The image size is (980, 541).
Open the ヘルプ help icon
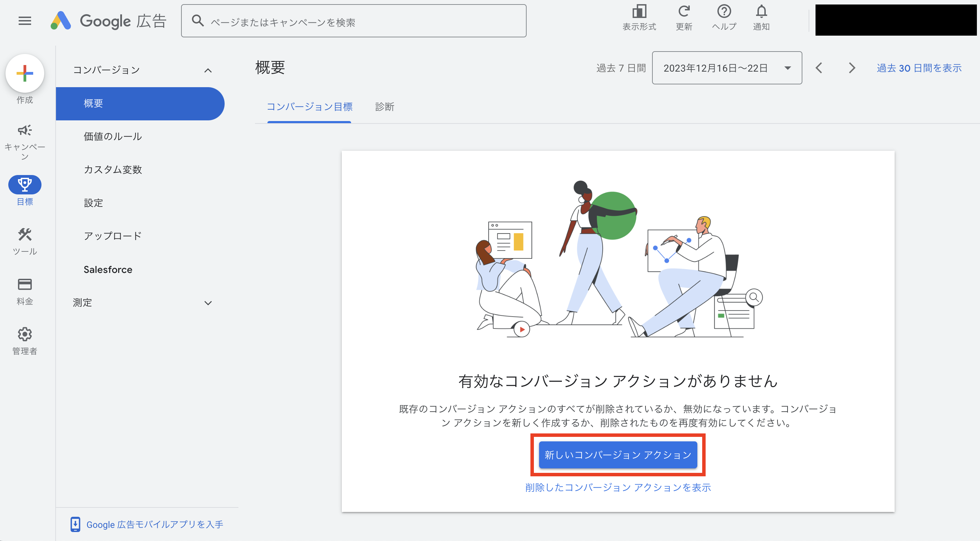(x=724, y=11)
